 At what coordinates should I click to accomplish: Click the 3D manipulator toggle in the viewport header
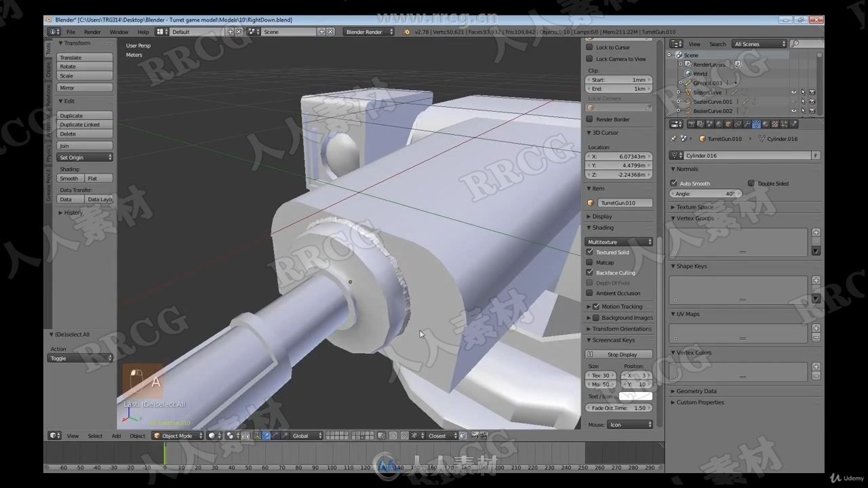pyautogui.click(x=258, y=436)
